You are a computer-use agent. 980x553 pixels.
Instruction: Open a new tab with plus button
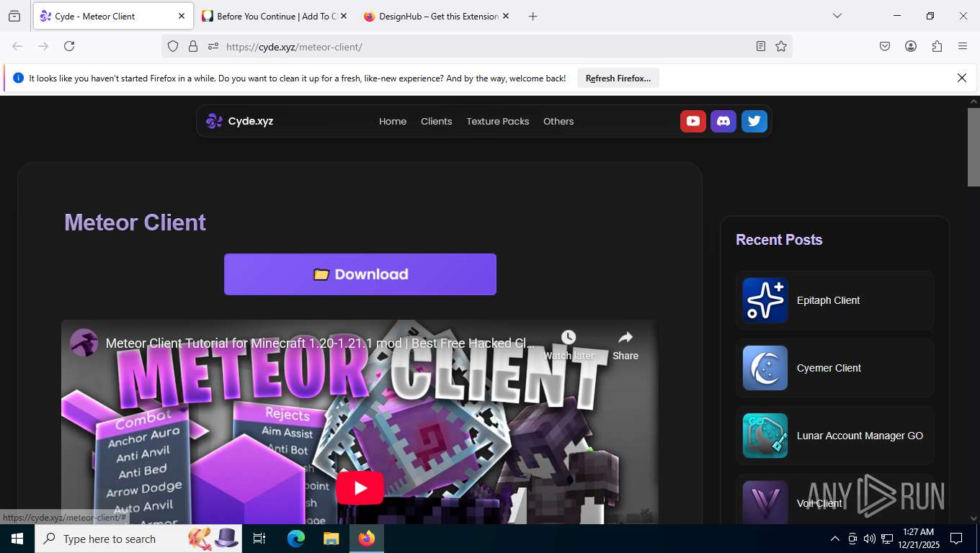533,16
